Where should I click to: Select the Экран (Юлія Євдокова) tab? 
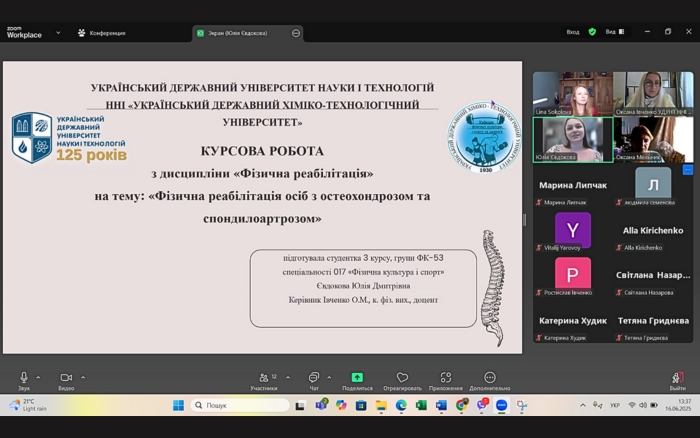(x=238, y=32)
